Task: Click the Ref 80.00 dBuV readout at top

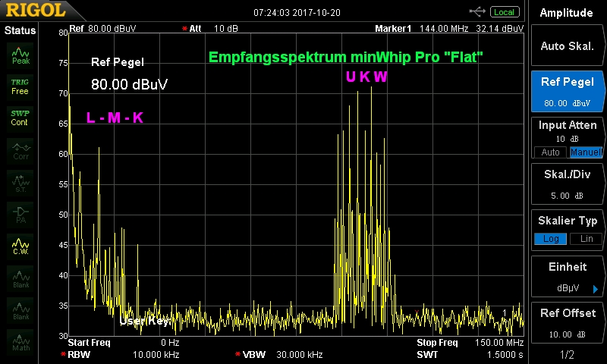Action: tap(102, 29)
